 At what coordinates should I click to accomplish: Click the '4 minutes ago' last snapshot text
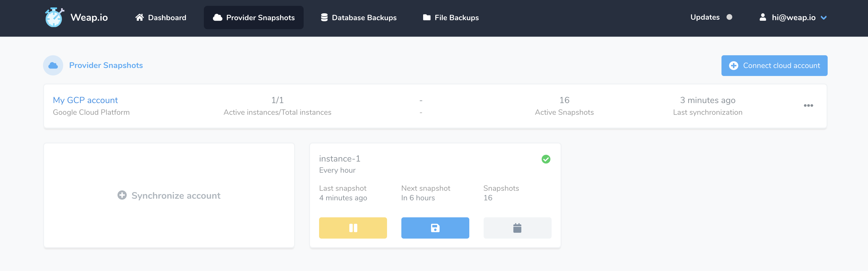(x=343, y=198)
